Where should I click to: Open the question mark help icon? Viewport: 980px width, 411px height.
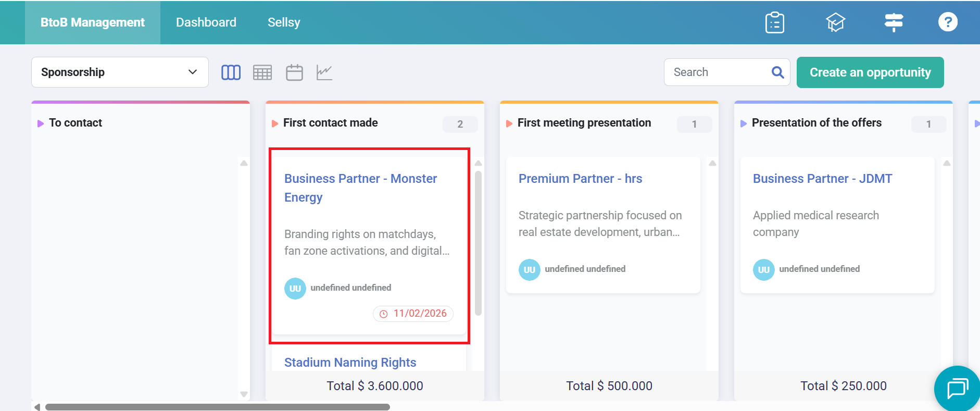coord(948,22)
